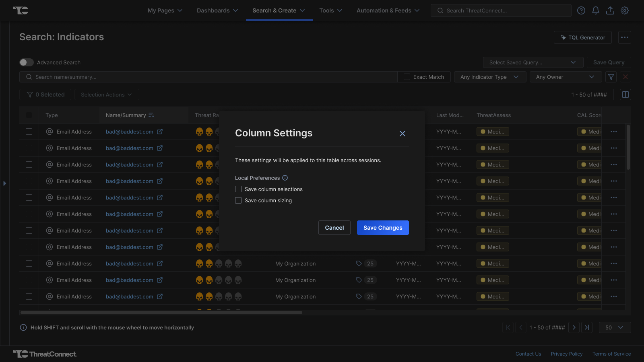Open the column layout settings icon

(625, 95)
